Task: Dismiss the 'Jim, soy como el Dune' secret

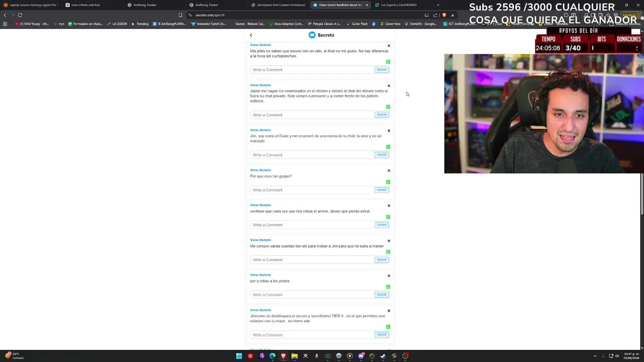Action: [388, 131]
